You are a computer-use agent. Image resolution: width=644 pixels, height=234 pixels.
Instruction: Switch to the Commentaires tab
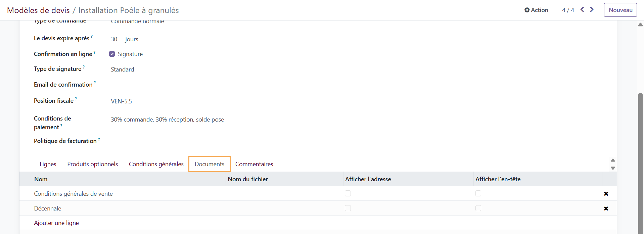tap(254, 164)
